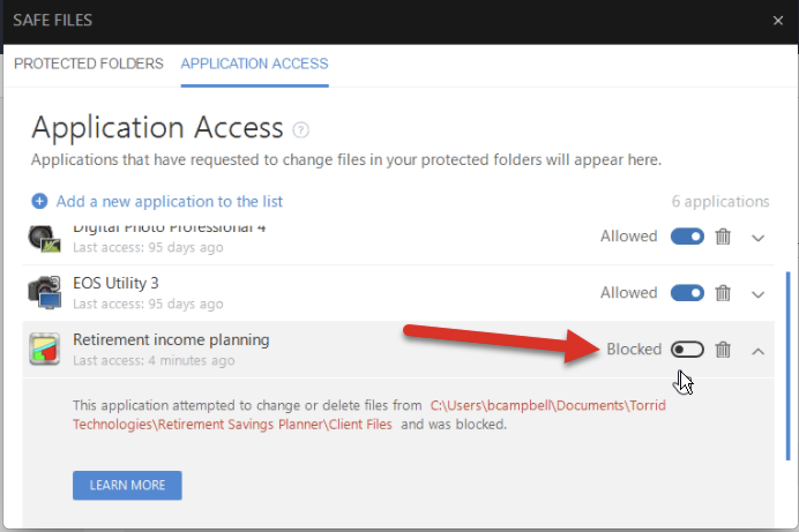Screen dimensions: 799x532
Task: Close the Safe Files window
Action: 778,21
